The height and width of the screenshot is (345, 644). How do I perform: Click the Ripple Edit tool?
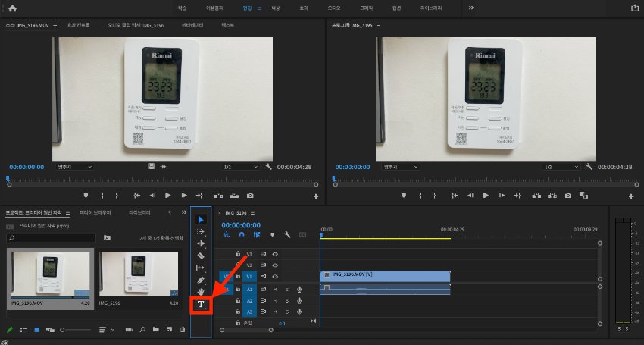tap(201, 243)
